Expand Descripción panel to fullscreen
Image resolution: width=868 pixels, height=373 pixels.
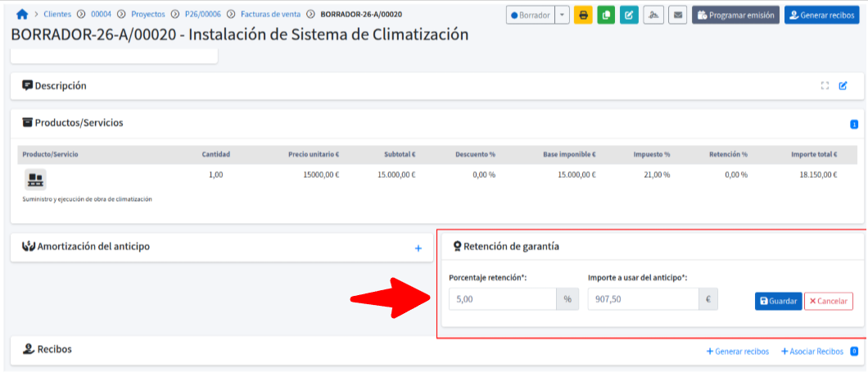tap(825, 86)
